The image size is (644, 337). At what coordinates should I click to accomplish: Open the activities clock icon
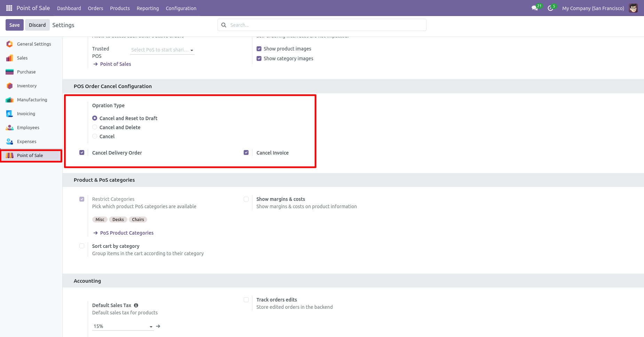click(x=550, y=8)
